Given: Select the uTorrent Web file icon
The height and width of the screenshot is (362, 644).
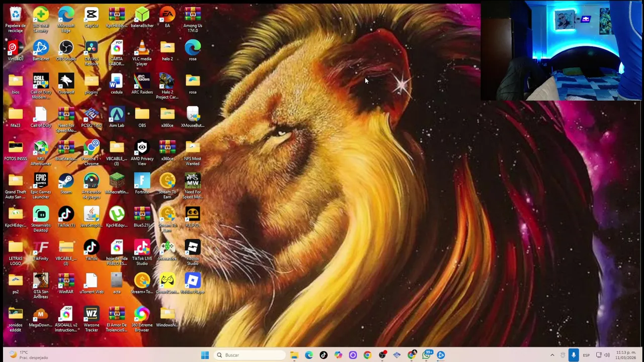Looking at the screenshot, I should pyautogui.click(x=91, y=284).
